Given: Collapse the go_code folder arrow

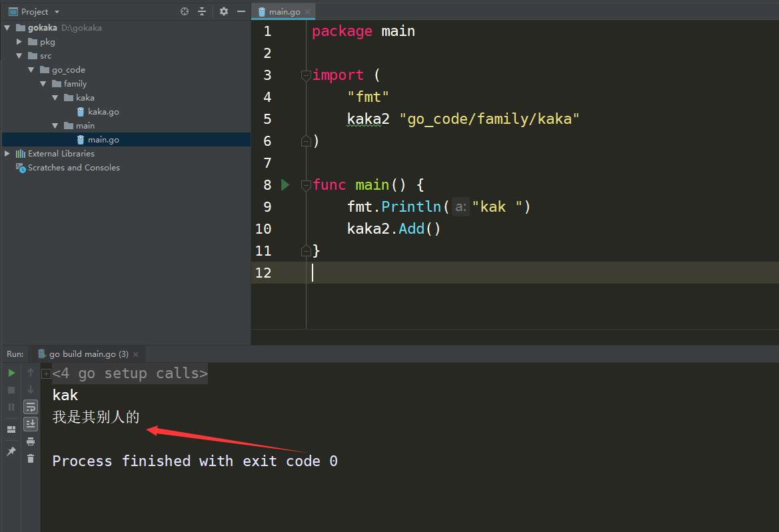Looking at the screenshot, I should [x=31, y=69].
